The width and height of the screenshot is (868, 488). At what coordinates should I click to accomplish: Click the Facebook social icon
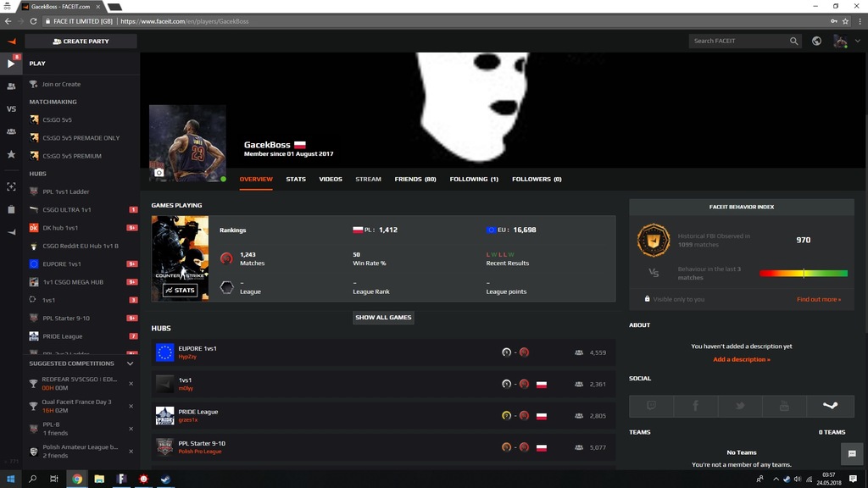tap(696, 406)
